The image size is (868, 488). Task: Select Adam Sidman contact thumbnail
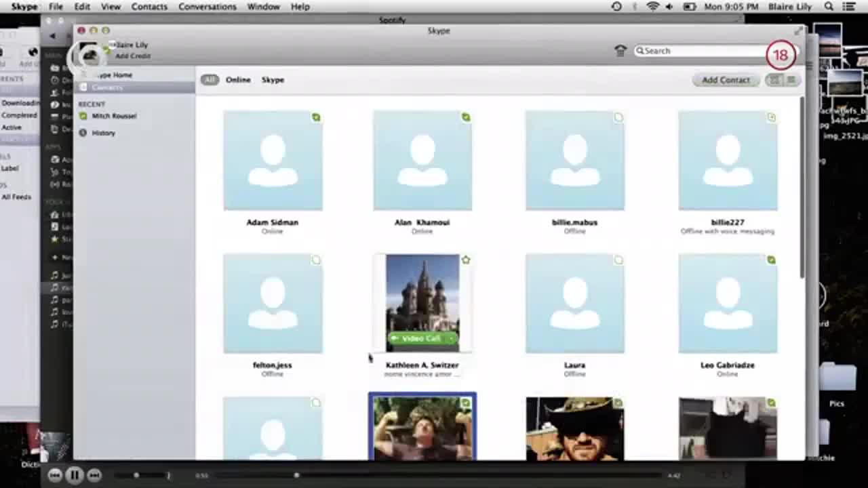(x=273, y=161)
